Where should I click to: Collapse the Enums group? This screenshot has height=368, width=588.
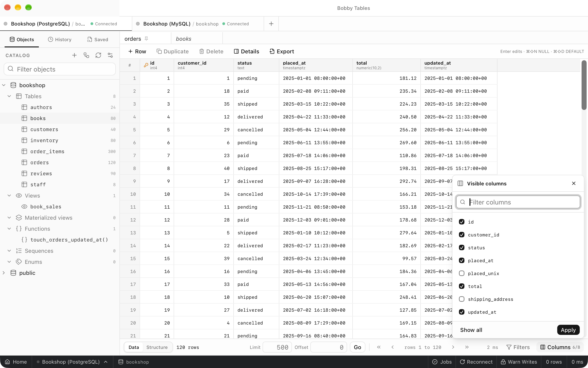9,262
